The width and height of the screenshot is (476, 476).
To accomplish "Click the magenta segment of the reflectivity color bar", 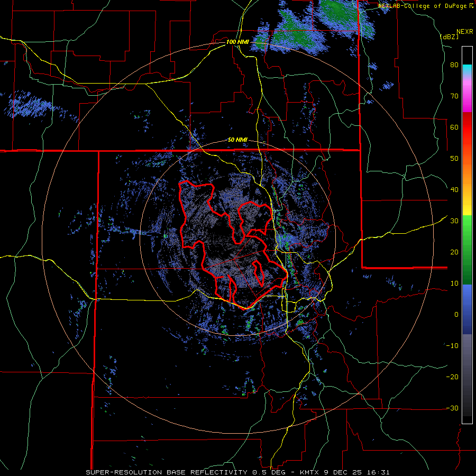I will [x=467, y=97].
